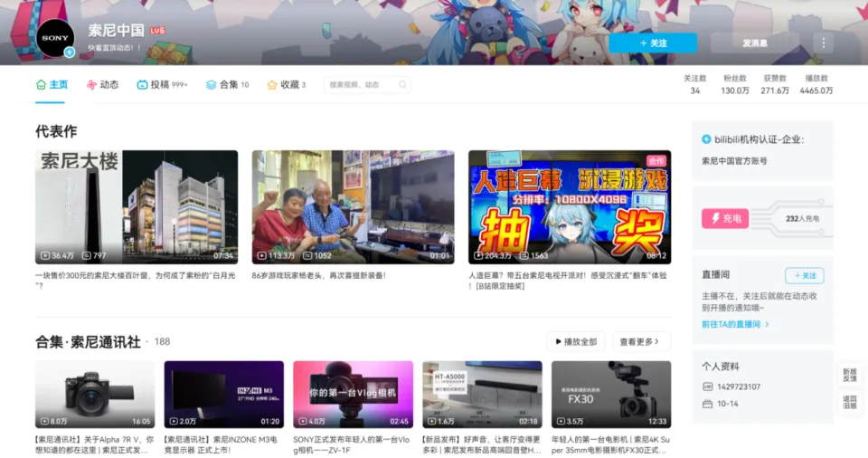Expand 查看更多 for the collection
Screen dimensions: 868x458
pos(641,341)
